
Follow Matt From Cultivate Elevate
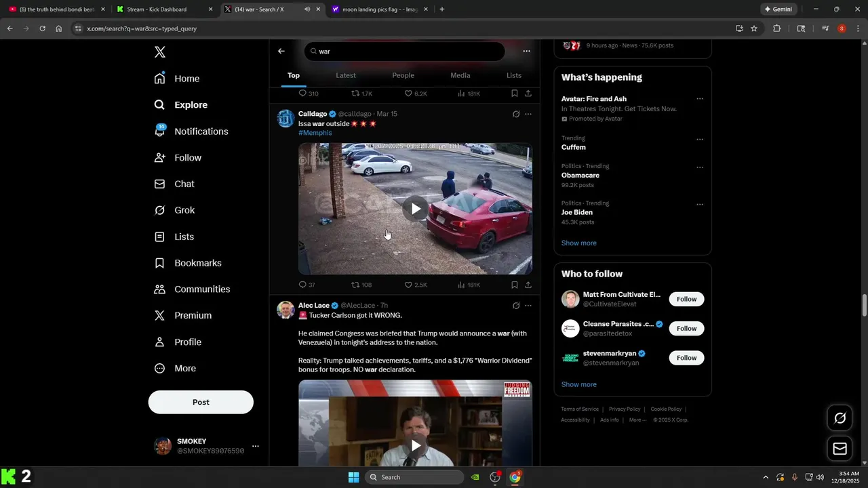(686, 299)
